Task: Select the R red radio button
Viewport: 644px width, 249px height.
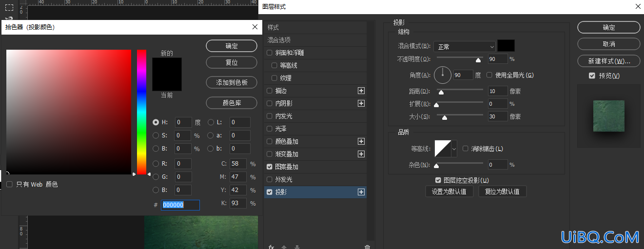Action: [x=156, y=164]
